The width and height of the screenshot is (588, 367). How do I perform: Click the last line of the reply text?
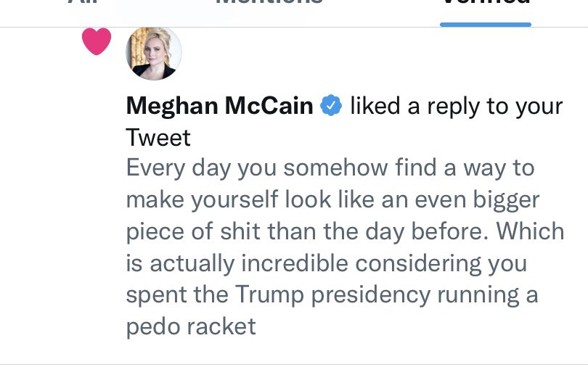(191, 326)
